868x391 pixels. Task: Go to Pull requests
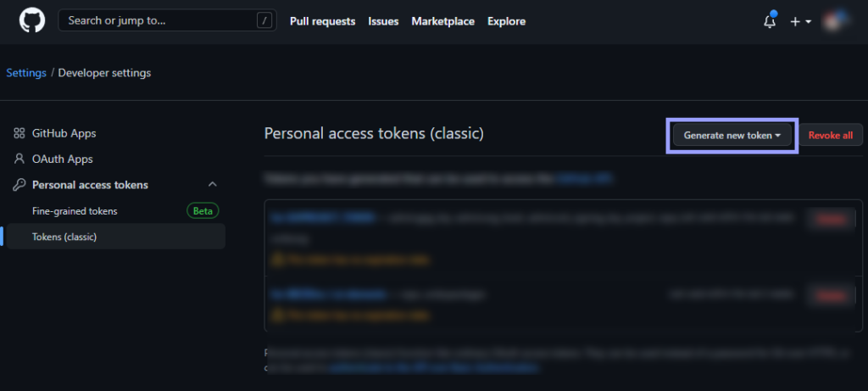click(x=323, y=21)
